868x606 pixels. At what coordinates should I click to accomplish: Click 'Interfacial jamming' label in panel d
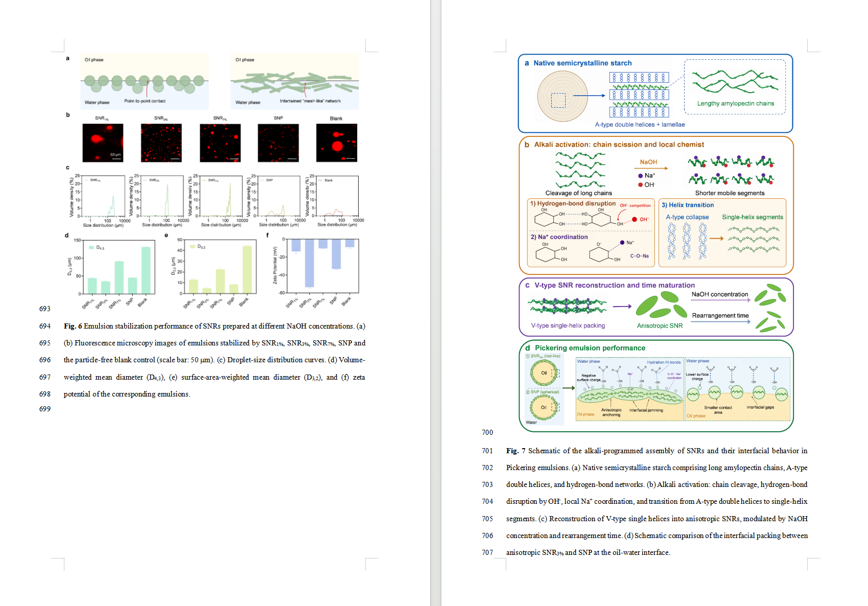[x=646, y=410]
